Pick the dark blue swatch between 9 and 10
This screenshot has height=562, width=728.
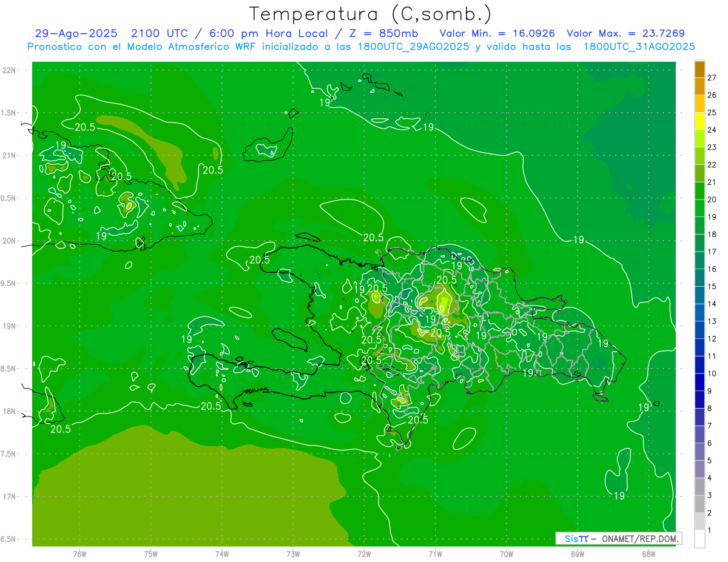pos(699,382)
